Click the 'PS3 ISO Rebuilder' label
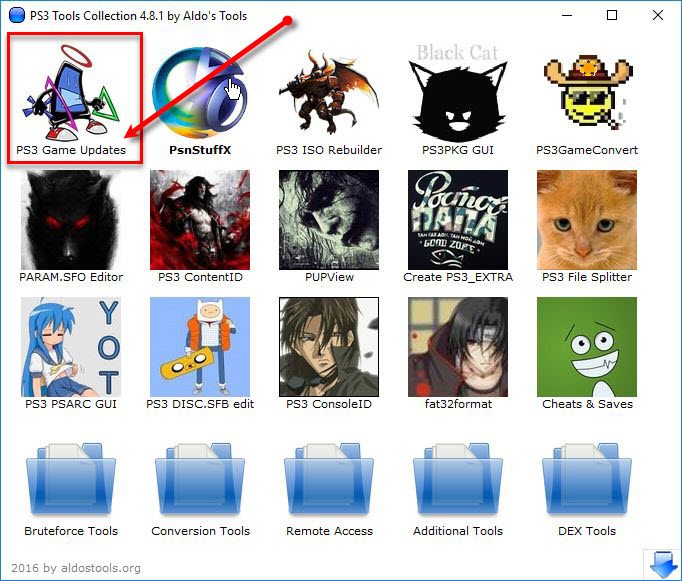Screen dimensions: 682x581 click(329, 150)
